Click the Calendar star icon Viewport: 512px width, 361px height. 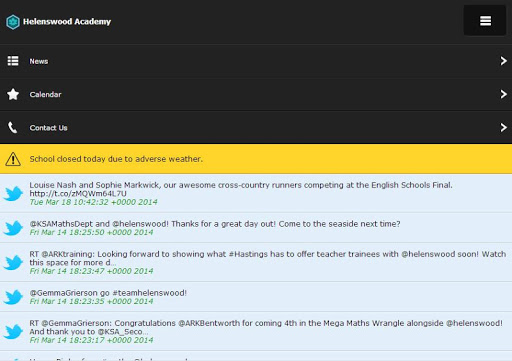pyautogui.click(x=13, y=94)
